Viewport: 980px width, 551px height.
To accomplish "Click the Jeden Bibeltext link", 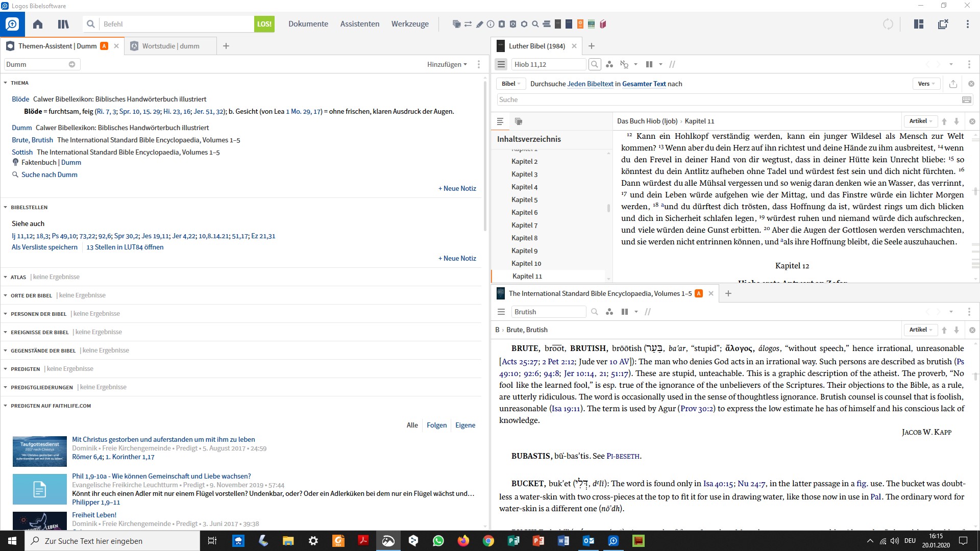I will (x=590, y=84).
